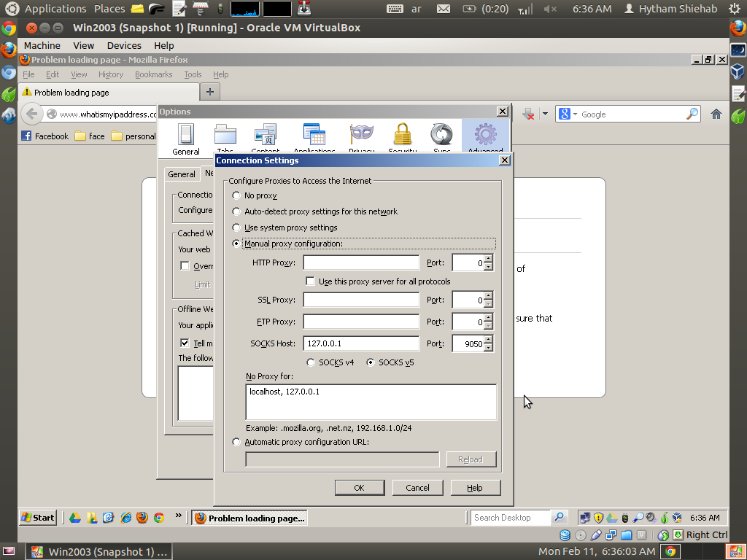Open the system power cog menu
747x560 pixels.
(x=735, y=9)
